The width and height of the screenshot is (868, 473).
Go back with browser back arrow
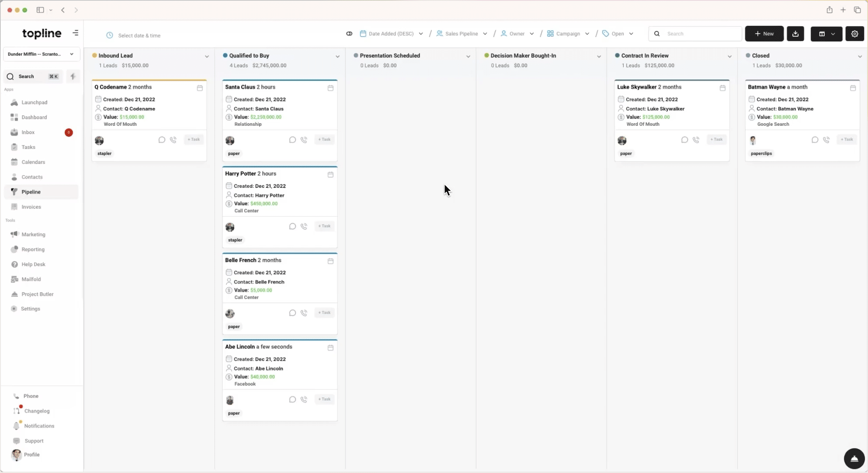point(63,10)
